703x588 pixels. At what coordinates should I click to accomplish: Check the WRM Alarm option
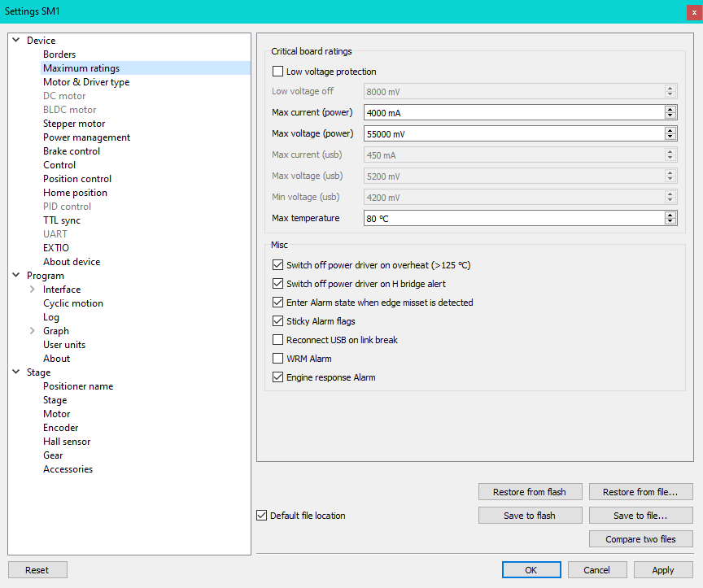click(x=278, y=359)
